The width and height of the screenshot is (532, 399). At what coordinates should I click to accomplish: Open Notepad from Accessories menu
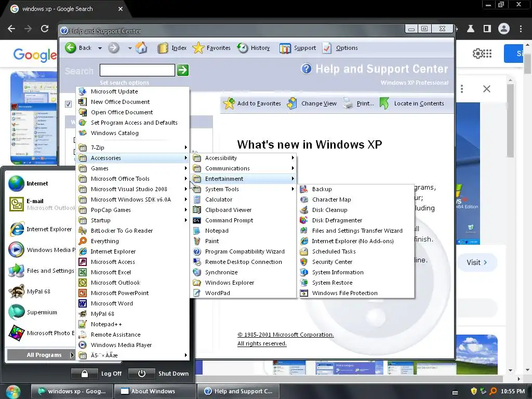coord(243,231)
